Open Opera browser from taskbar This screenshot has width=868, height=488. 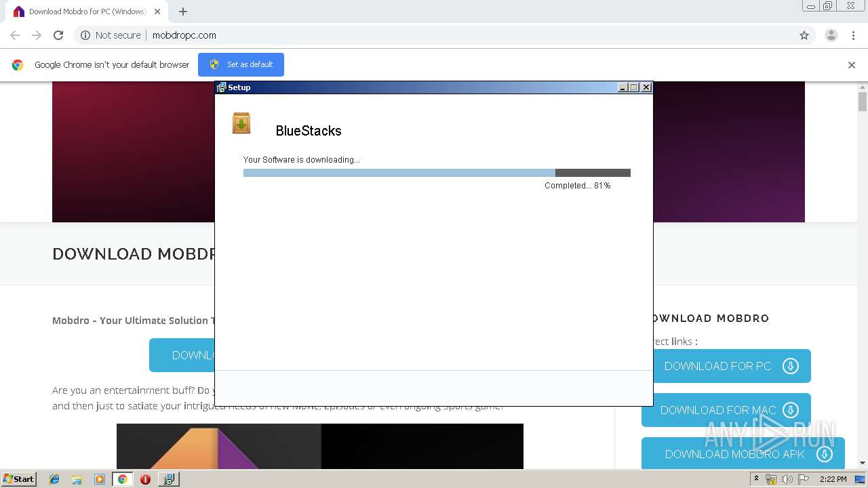click(x=145, y=479)
